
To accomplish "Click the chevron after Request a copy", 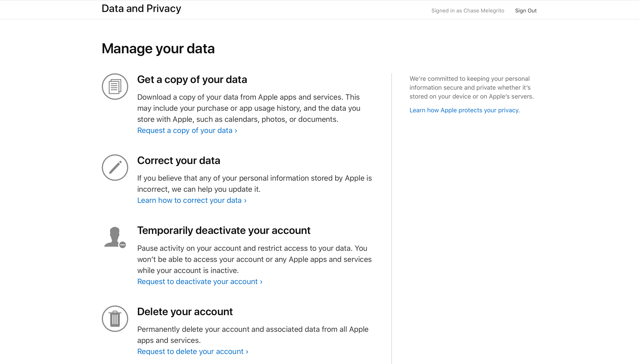I will coord(235,130).
